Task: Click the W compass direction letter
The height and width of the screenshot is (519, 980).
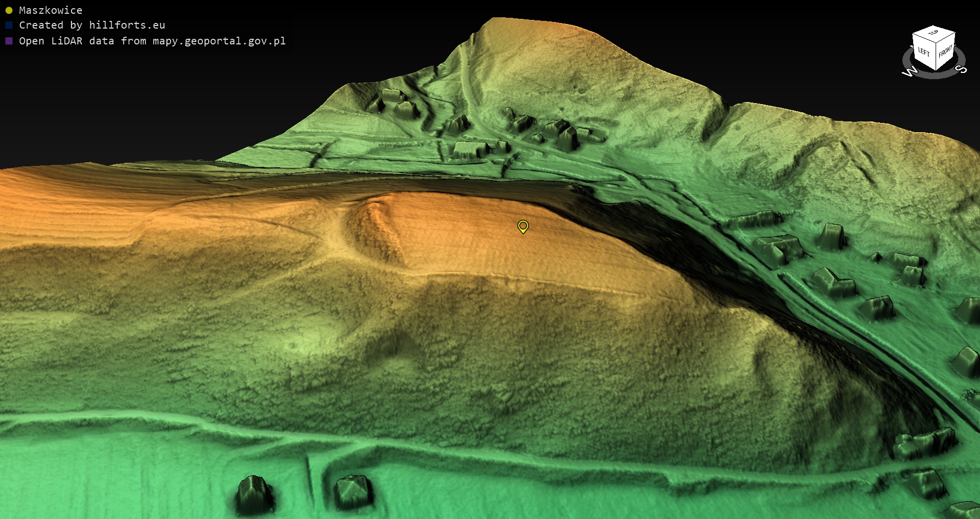Action: click(x=909, y=72)
